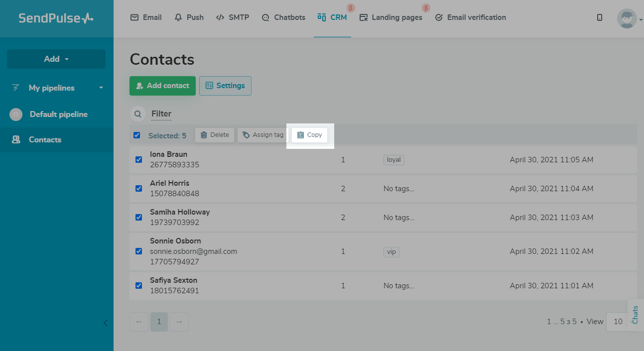This screenshot has height=351, width=644.
Task: Open Safiya Sexton contact
Action: pos(174,280)
